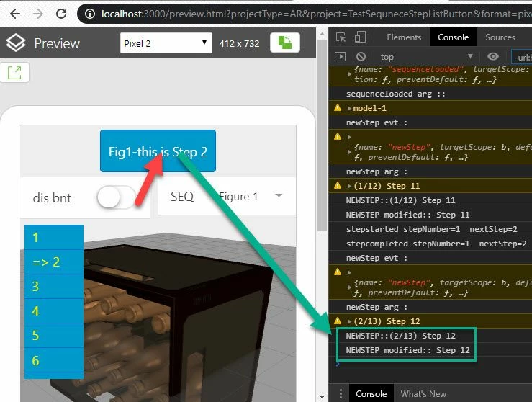Click the Preview layers logo icon
Viewport: 532px width, 402px height.
point(16,43)
